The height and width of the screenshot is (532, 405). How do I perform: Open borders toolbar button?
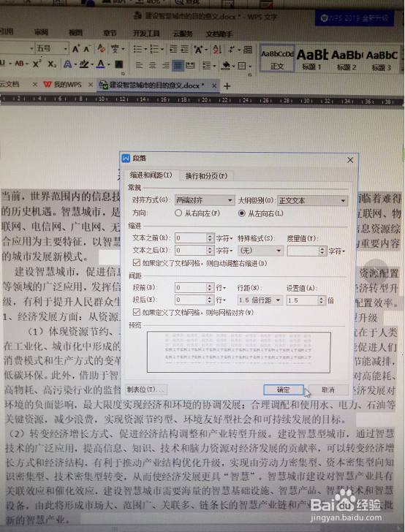[242, 66]
